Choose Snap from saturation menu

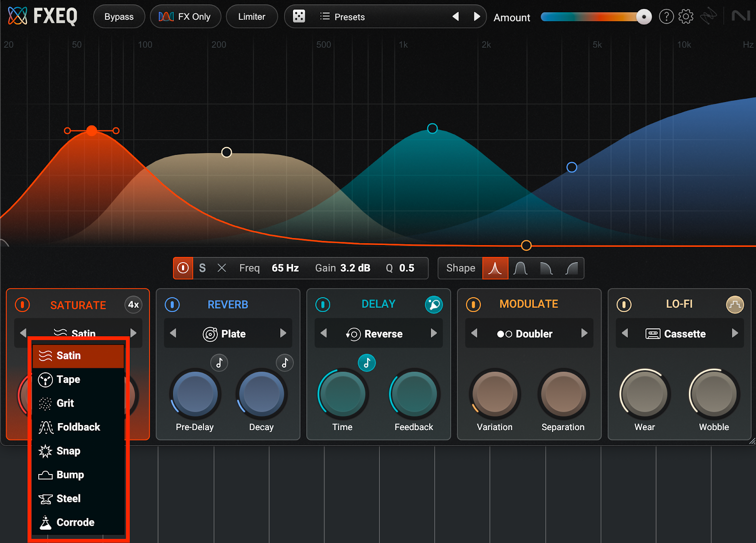[78, 451]
